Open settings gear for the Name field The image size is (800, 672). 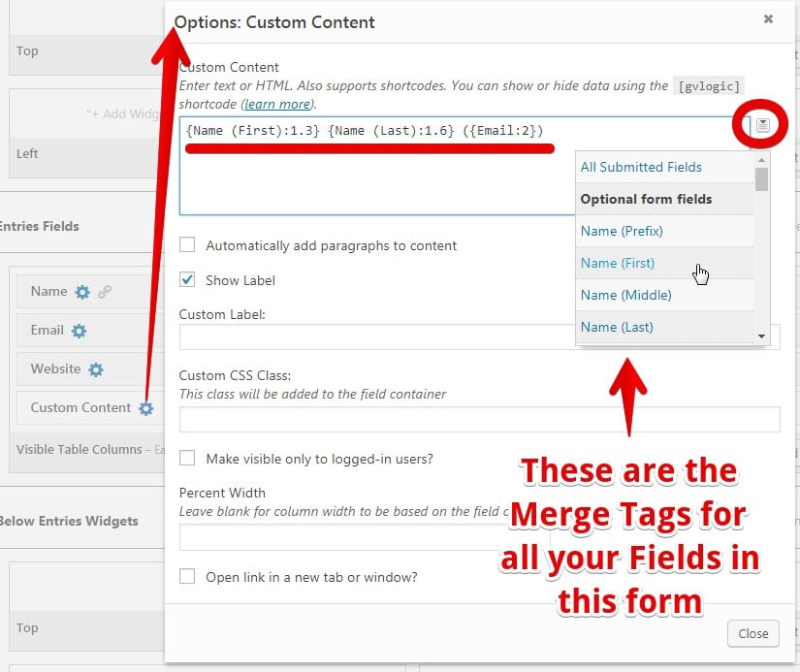(x=82, y=292)
